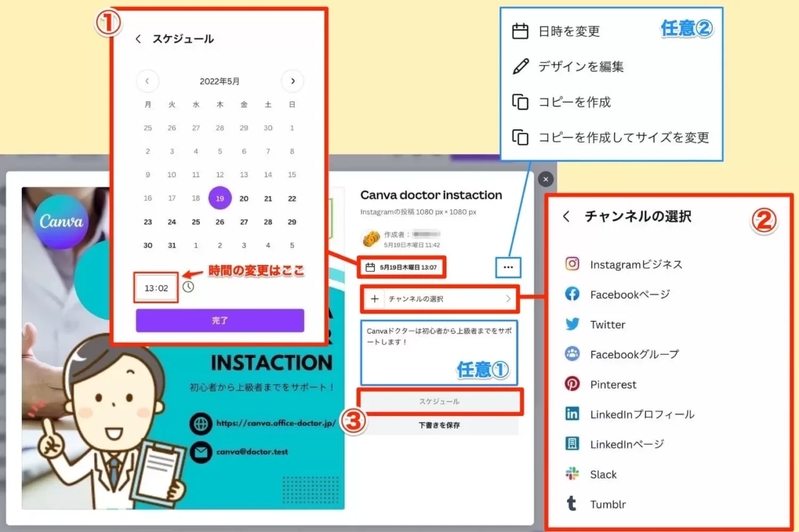Click plus icon in チャンネルの選択 row
This screenshot has height=532, width=799.
point(375,299)
